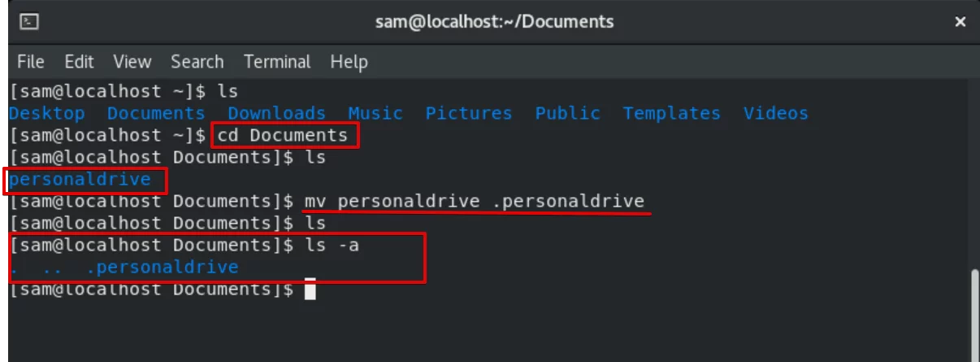
Task: Click the Desktop directory name in listing
Action: pyautogui.click(x=47, y=113)
